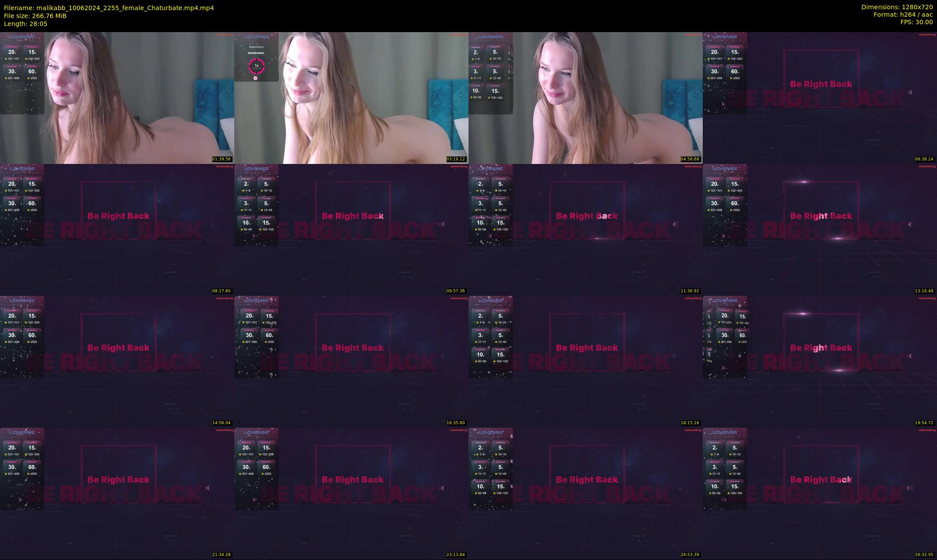The width and height of the screenshot is (937, 560).
Task: Click the 01:39.56 timestamp label
Action: point(222,159)
